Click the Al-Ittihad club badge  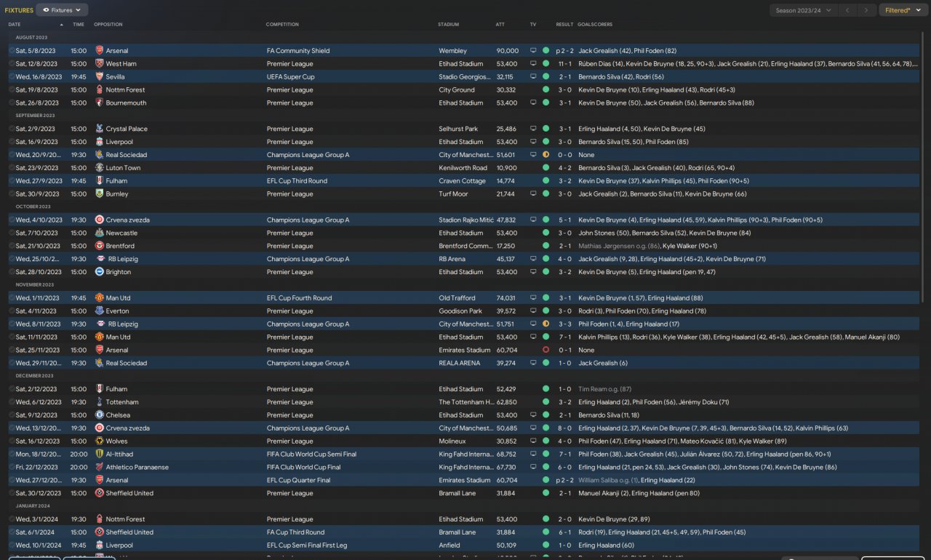(99, 455)
